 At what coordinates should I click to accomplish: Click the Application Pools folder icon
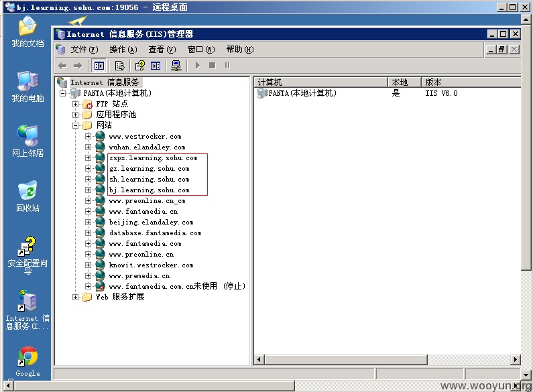87,115
